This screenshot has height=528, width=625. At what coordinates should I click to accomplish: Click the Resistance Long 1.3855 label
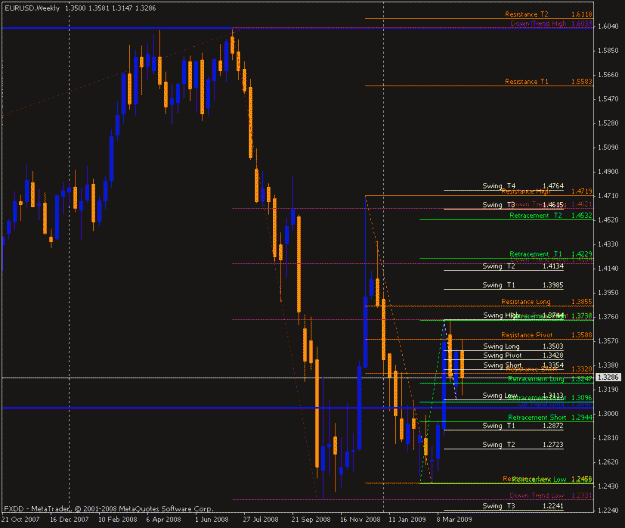tap(547, 302)
